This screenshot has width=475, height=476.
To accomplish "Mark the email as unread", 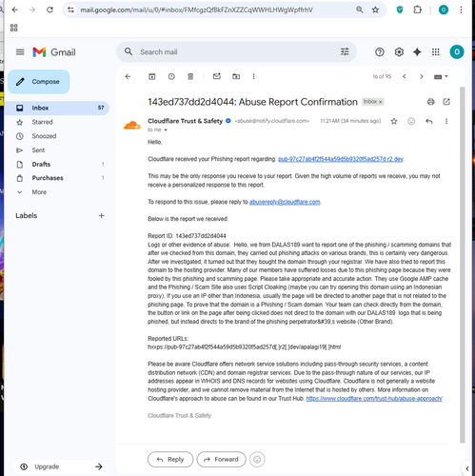I will (217, 76).
